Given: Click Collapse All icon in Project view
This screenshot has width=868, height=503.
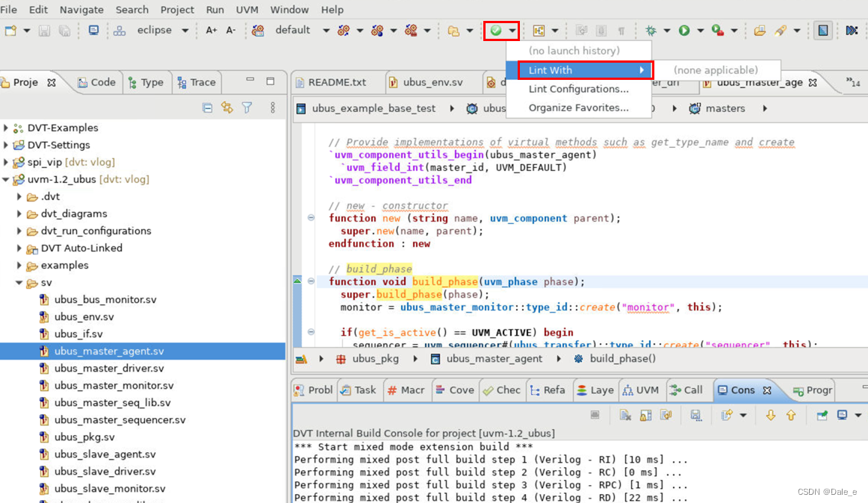Looking at the screenshot, I should (x=207, y=107).
